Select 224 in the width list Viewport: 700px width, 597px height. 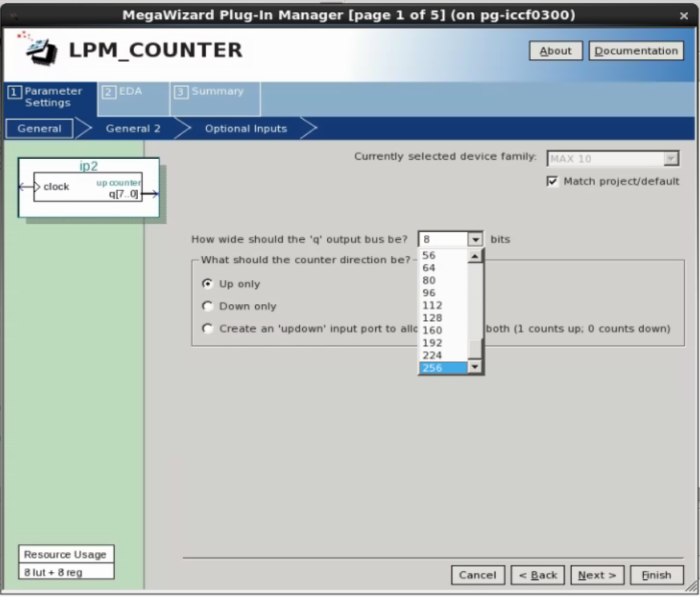coord(443,355)
